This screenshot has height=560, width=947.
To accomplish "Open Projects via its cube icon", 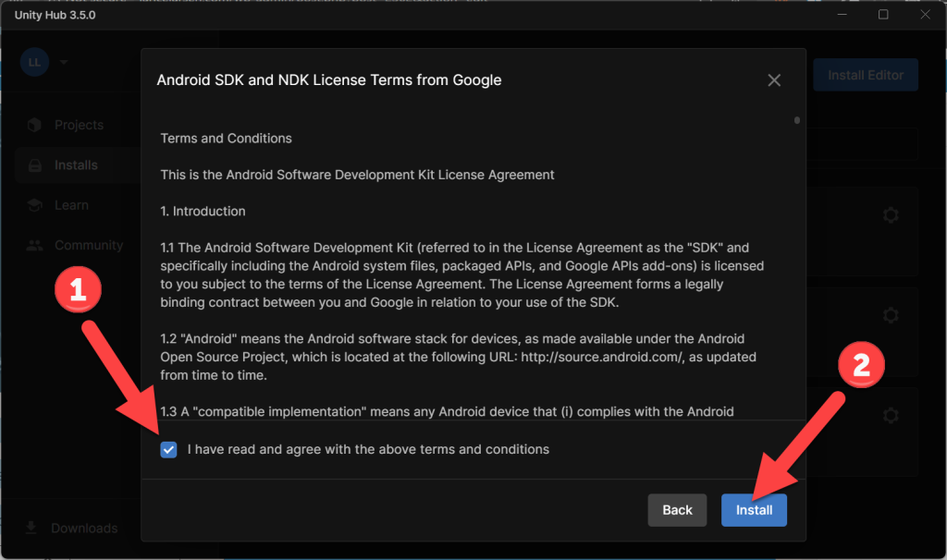I will pyautogui.click(x=34, y=125).
